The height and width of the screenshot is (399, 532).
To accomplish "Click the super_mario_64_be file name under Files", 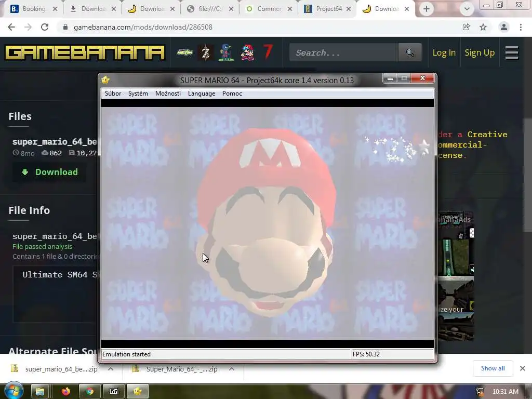I will (x=55, y=141).
